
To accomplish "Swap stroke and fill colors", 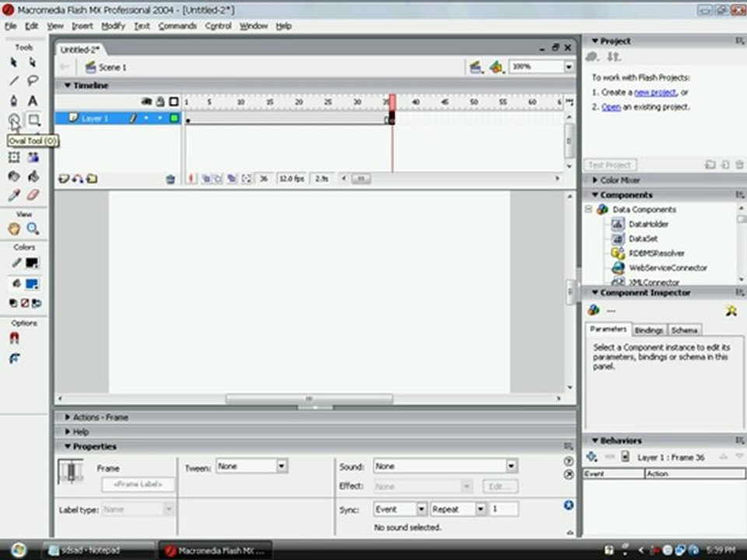I will (37, 303).
